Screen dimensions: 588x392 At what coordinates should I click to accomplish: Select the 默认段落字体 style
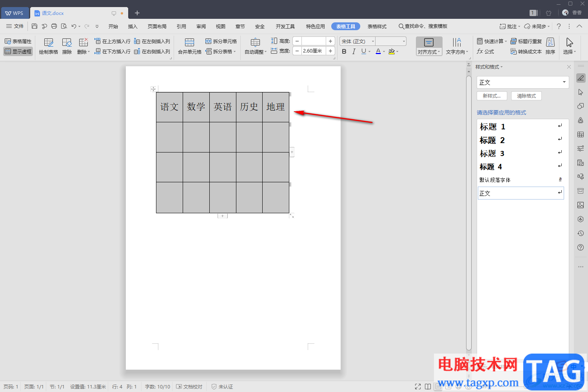pos(521,180)
